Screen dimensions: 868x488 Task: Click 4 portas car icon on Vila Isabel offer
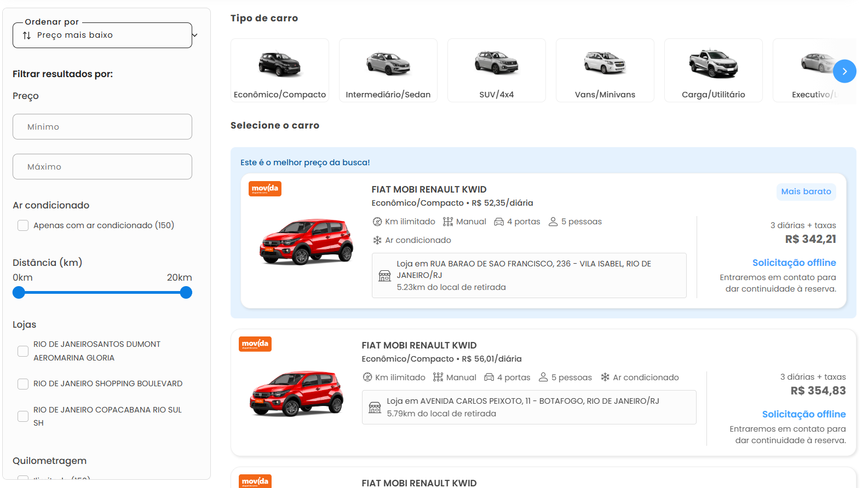[499, 222]
